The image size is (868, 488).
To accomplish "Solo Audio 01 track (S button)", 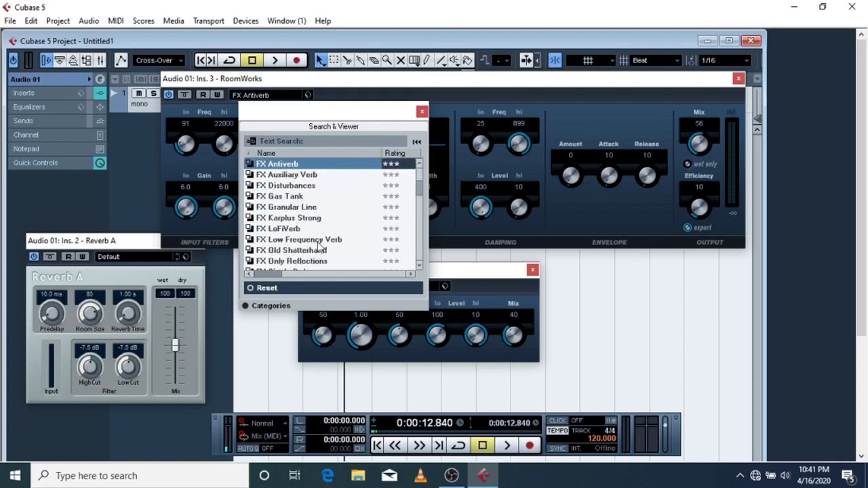I will coord(153,94).
